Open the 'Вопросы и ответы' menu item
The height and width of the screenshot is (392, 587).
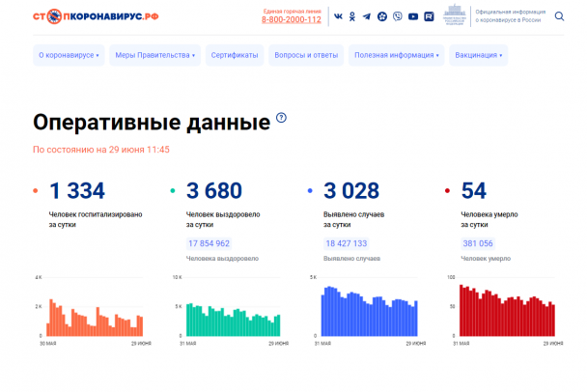pos(306,56)
